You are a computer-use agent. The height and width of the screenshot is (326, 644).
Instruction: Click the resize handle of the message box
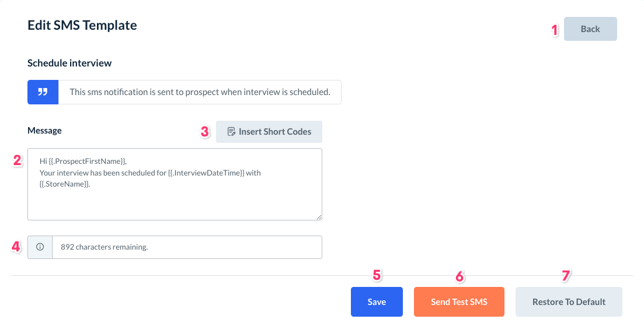pos(319,217)
